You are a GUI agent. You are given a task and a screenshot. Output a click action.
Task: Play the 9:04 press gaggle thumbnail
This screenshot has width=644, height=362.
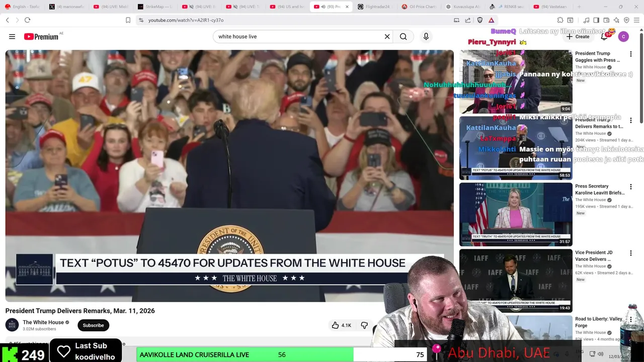coord(516,81)
